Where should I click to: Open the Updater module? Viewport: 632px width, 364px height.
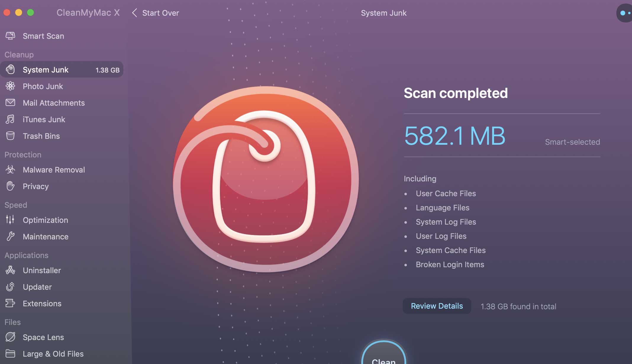pos(37,287)
